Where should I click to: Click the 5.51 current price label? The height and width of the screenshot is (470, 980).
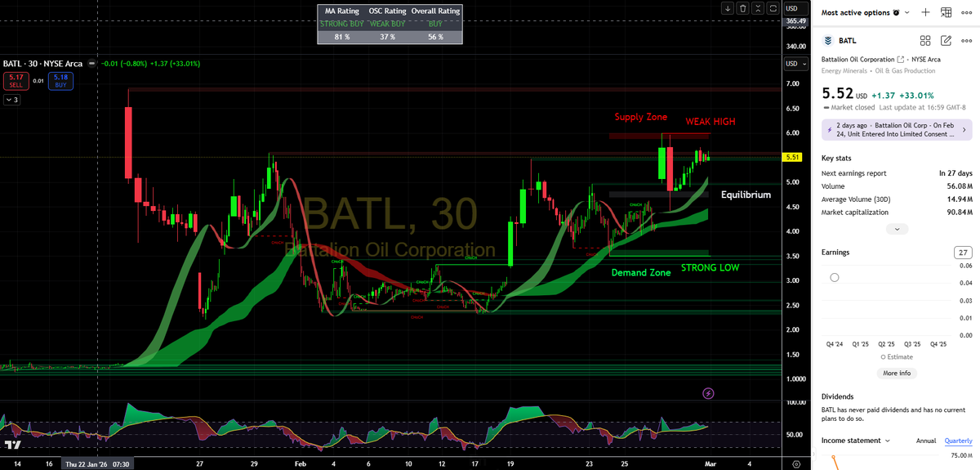(791, 157)
